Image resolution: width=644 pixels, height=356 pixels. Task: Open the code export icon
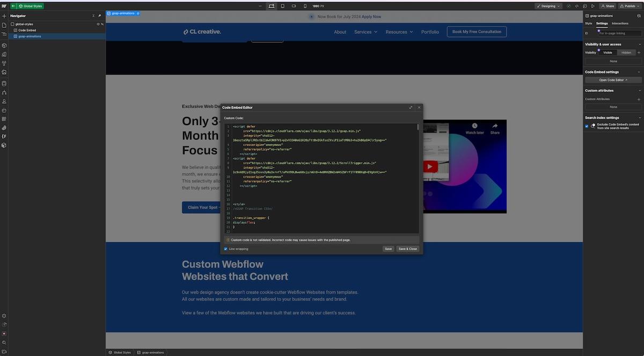(577, 6)
